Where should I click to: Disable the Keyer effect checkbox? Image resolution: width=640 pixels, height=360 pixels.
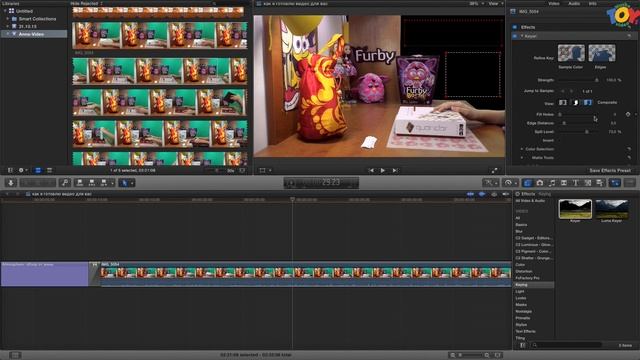(x=515, y=36)
